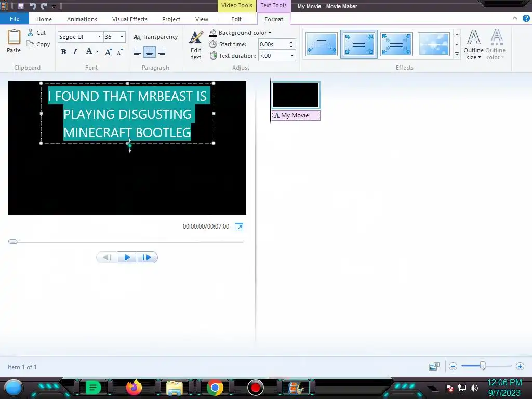Align text right
The image size is (532, 399).
pyautogui.click(x=162, y=52)
